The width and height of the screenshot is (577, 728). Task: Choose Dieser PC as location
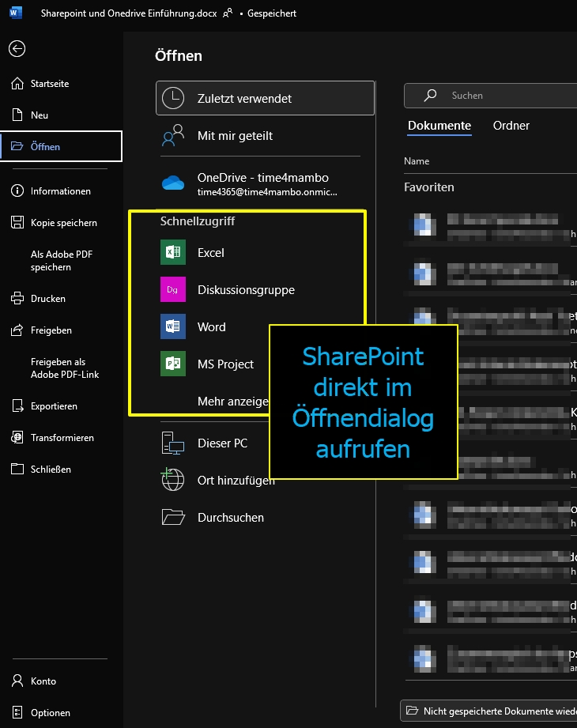pos(222,443)
